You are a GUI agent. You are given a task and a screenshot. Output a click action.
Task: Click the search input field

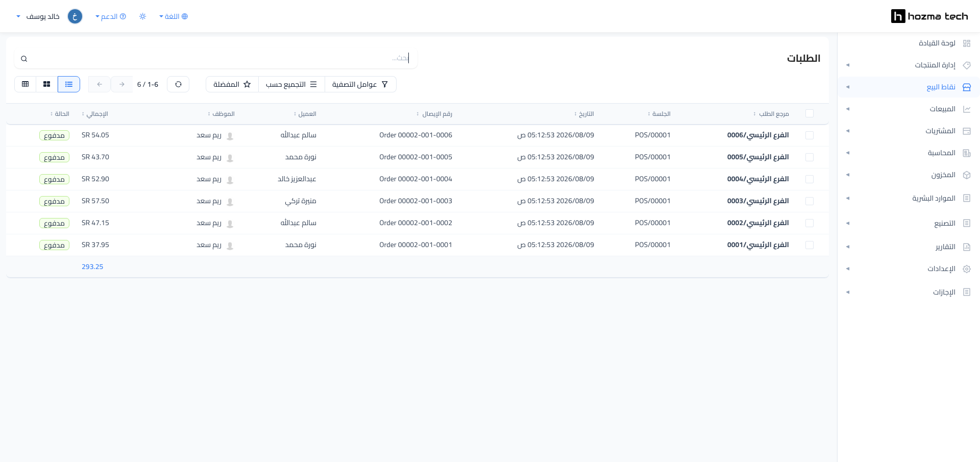coord(216,58)
